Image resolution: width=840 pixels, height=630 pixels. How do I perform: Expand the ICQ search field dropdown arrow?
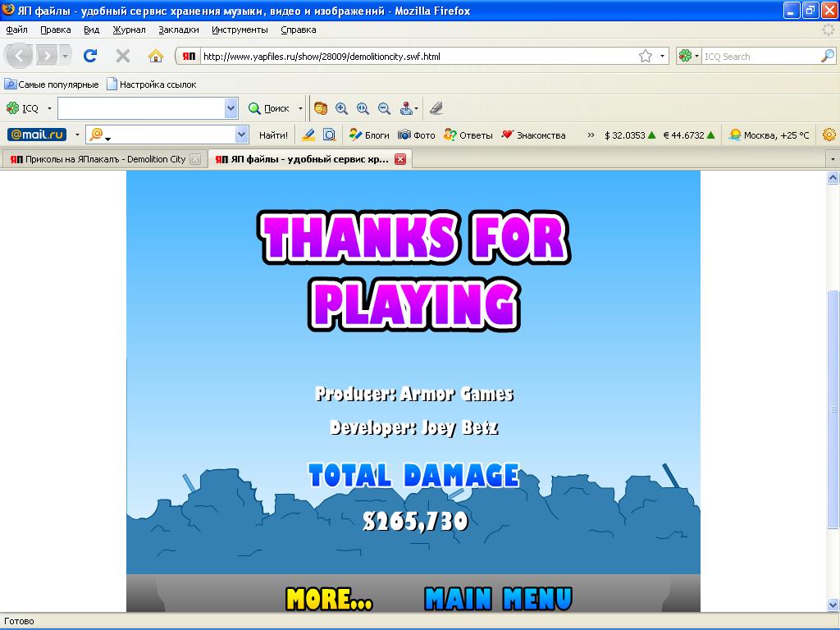(x=231, y=108)
